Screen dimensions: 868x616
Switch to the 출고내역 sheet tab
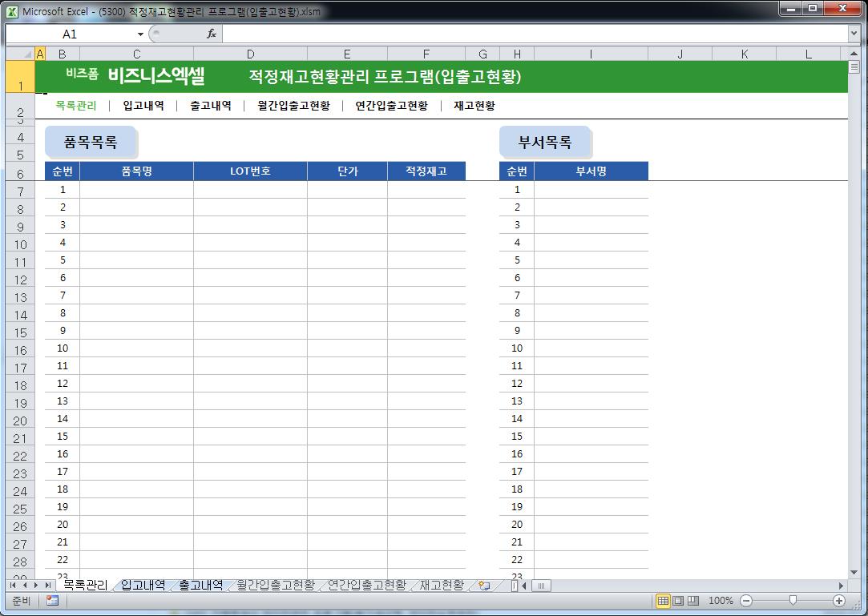201,585
